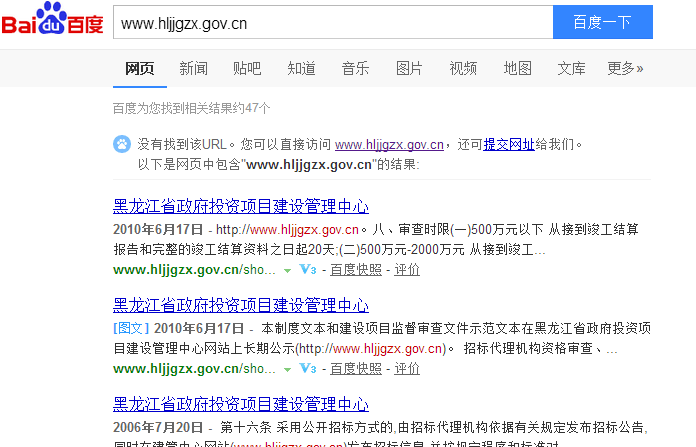Go to the 知道 tab
The image size is (696, 447).
tap(301, 68)
